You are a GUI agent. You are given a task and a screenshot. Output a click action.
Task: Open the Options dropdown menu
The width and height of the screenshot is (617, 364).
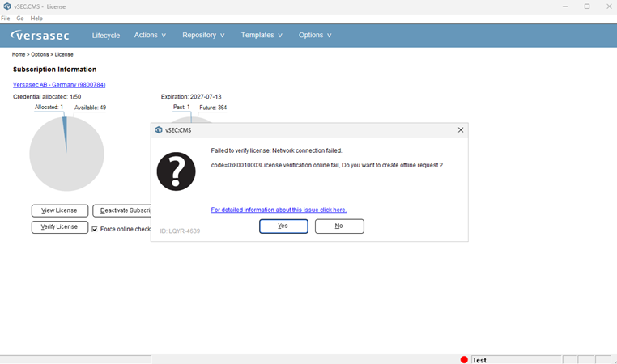pyautogui.click(x=315, y=35)
